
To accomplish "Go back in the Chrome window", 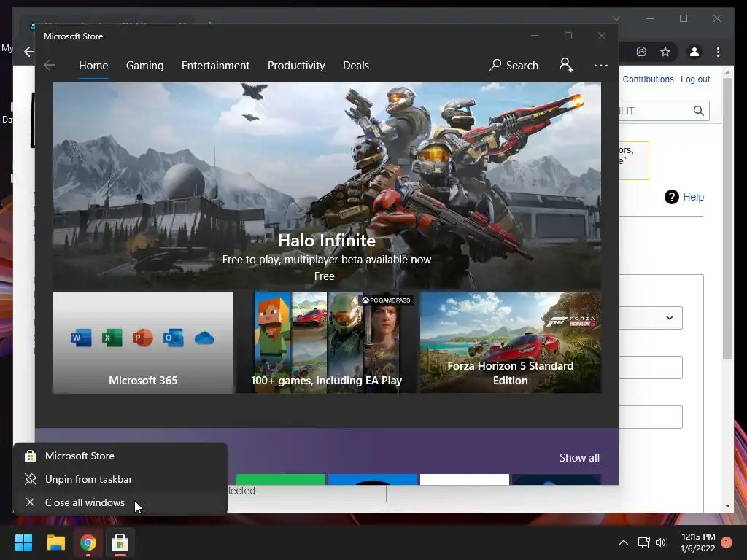I will pyautogui.click(x=29, y=52).
